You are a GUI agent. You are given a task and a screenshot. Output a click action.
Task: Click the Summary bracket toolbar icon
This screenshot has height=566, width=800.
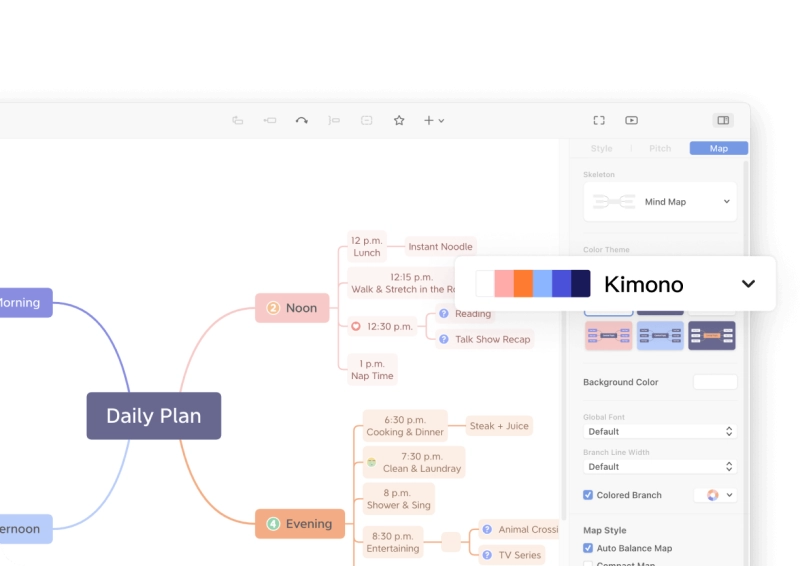(x=334, y=120)
